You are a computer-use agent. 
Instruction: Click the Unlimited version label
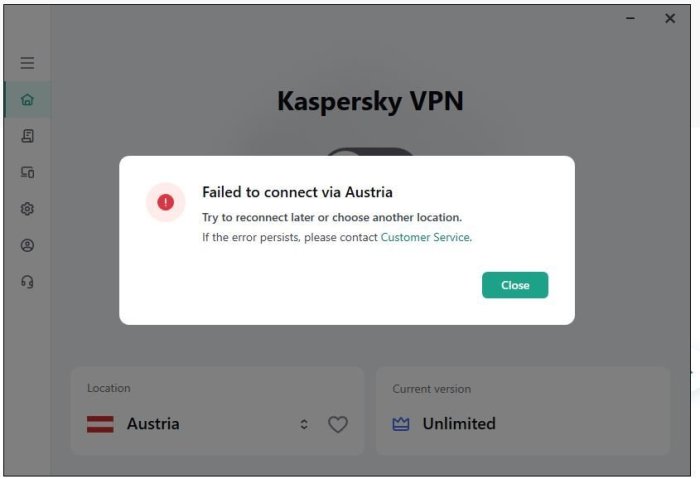click(459, 424)
